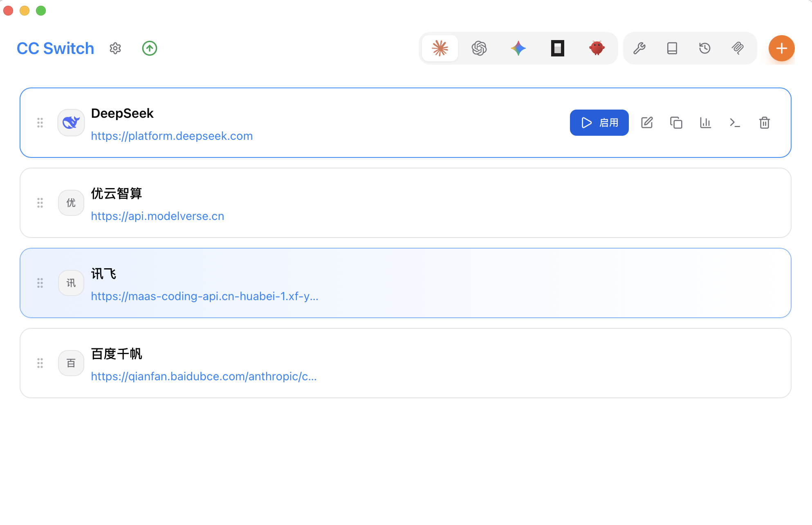Screen dimensions: 812x525
Task: View DeepSeek usage statistics chart icon
Action: [x=706, y=123]
